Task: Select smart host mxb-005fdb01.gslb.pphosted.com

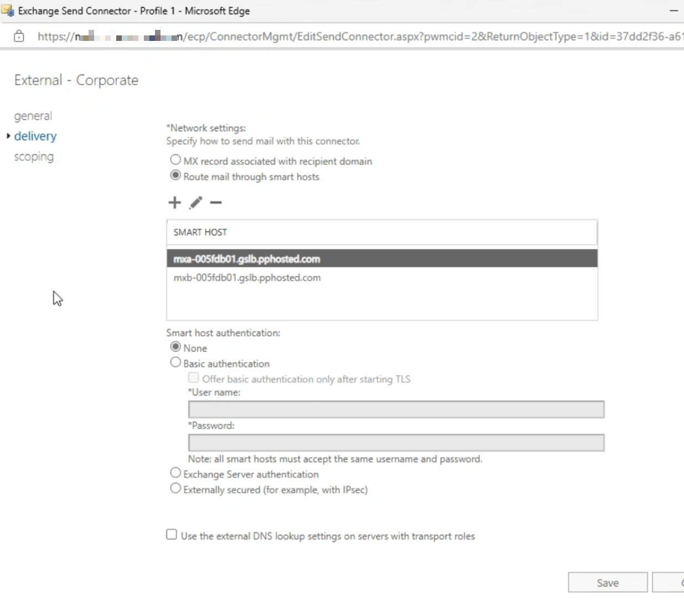Action: [x=382, y=278]
